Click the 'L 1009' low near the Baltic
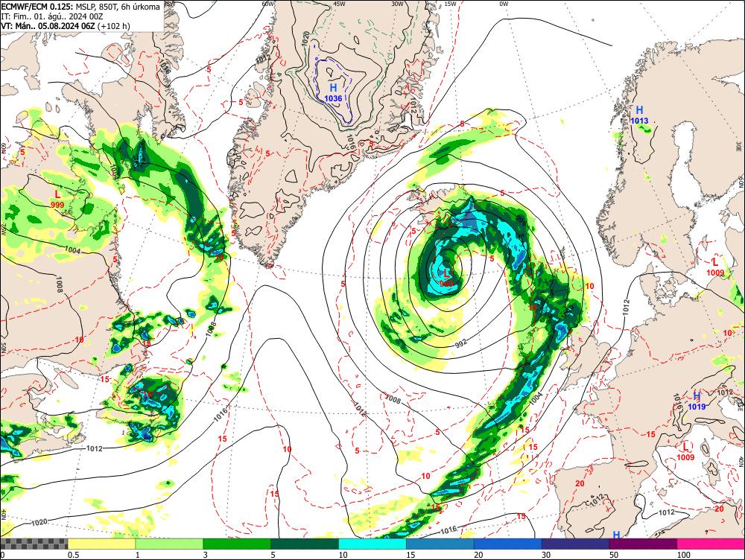Viewport: 745px width, 560px height. coord(715,267)
